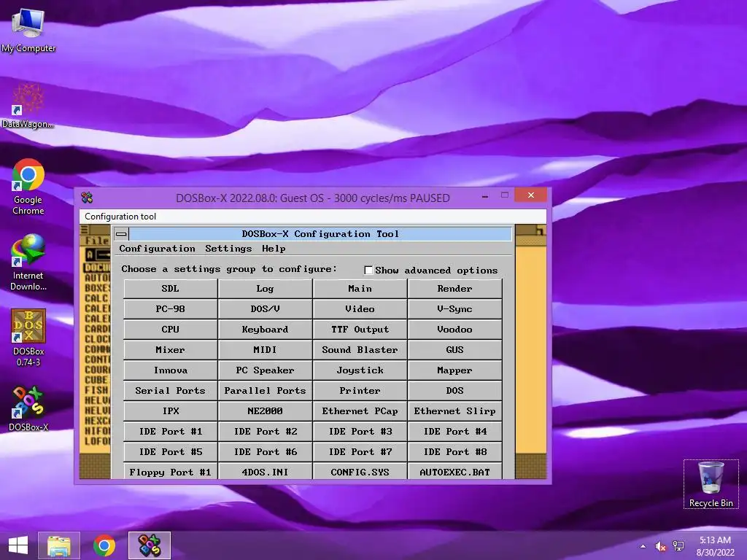Open the PC-98 settings group
This screenshot has width=747, height=560.
(170, 309)
